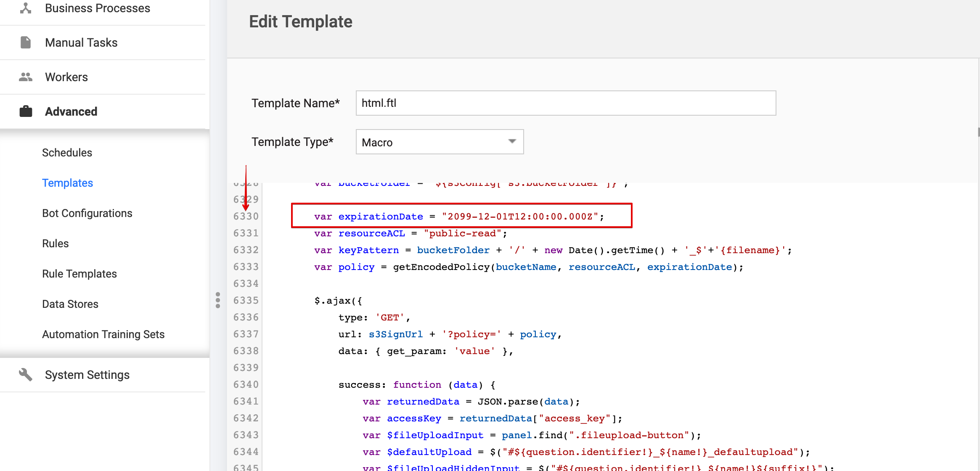Click get_param in data line
Image resolution: width=980 pixels, height=471 pixels.
pos(414,351)
